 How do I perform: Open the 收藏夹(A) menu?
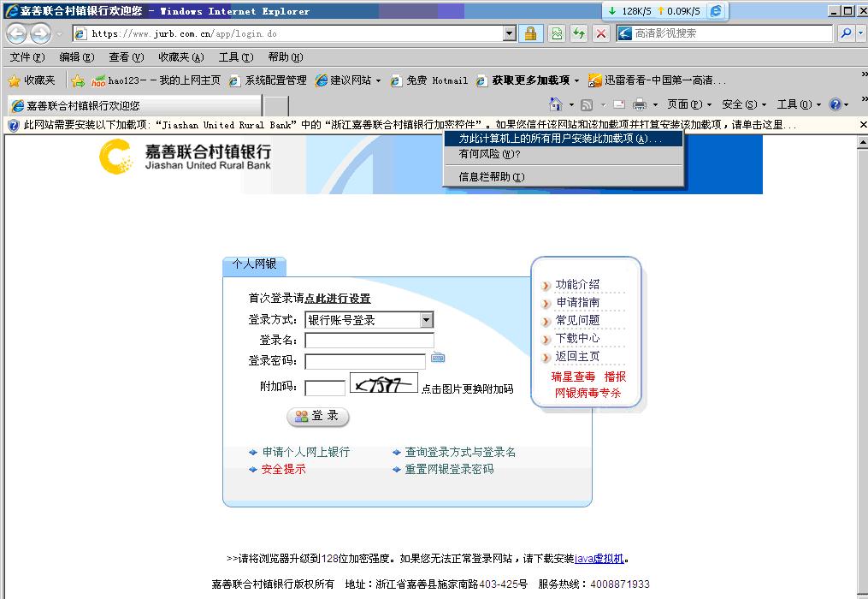(180, 57)
